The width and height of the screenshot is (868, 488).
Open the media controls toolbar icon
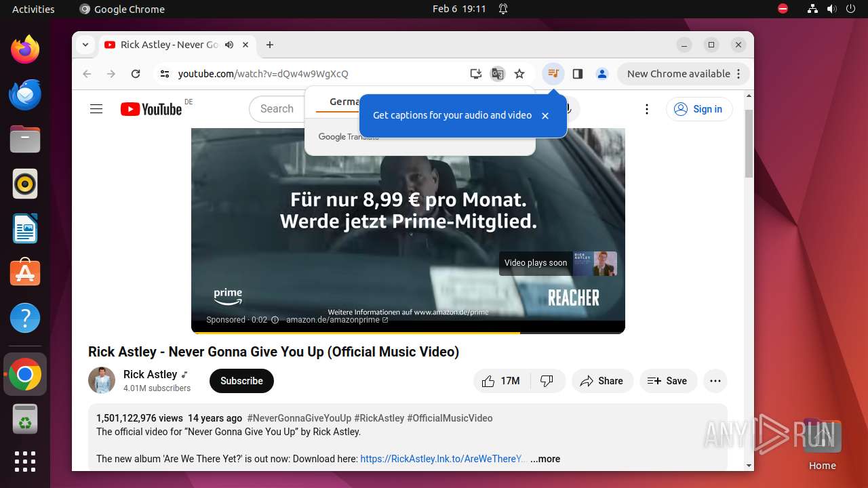pos(553,74)
